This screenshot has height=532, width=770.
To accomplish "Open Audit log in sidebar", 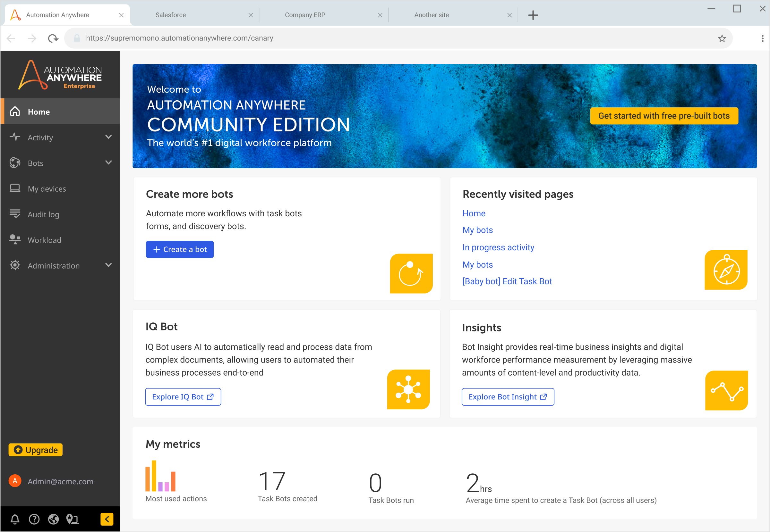I will (x=43, y=214).
